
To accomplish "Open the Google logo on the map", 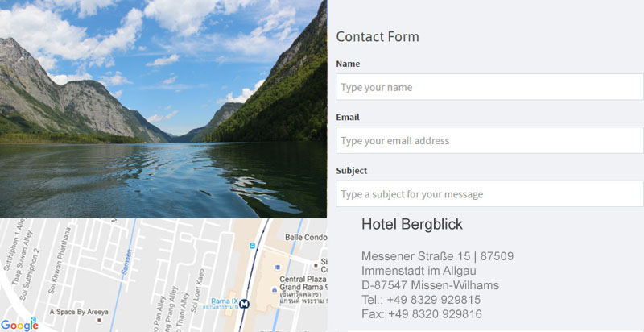I will pos(19,325).
